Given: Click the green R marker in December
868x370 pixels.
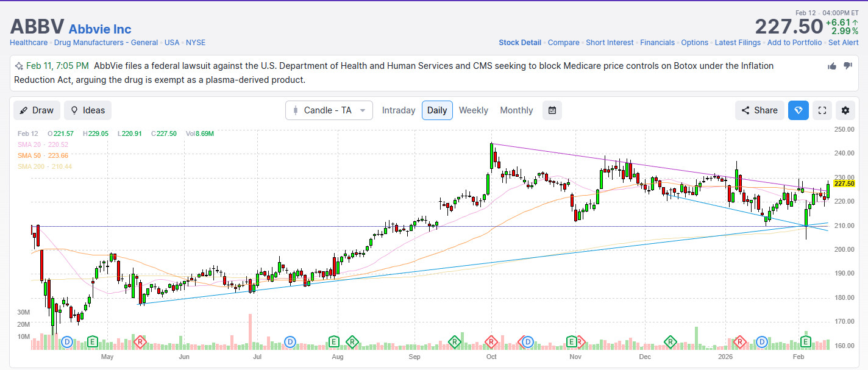Looking at the screenshot, I should point(671,341).
